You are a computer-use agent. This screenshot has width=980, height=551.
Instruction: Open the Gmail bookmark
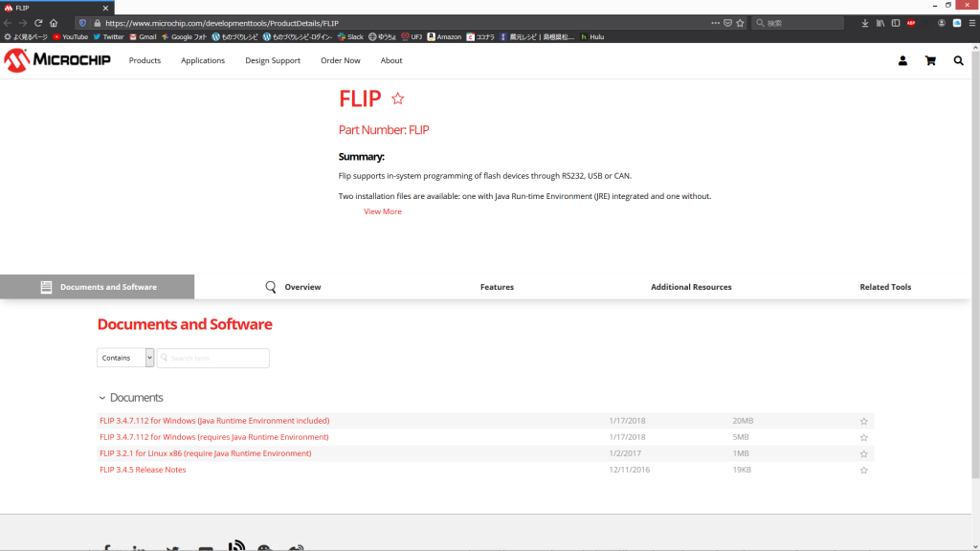coord(143,37)
